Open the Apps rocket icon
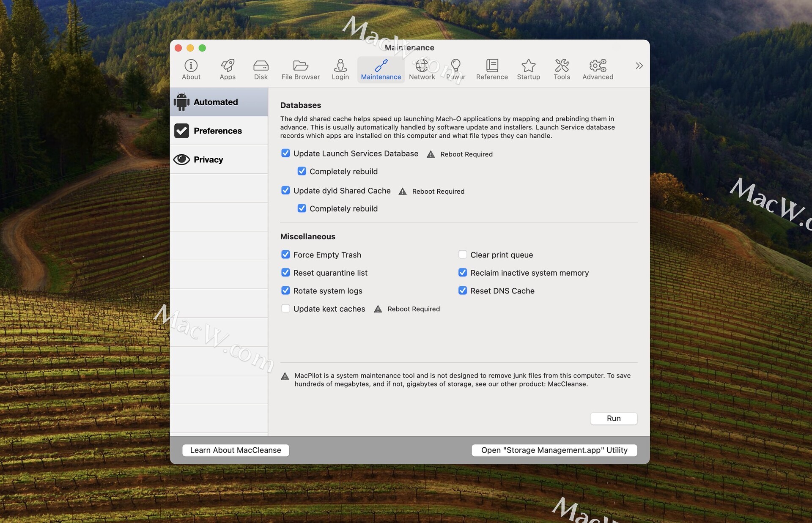This screenshot has width=812, height=523. [x=227, y=69]
